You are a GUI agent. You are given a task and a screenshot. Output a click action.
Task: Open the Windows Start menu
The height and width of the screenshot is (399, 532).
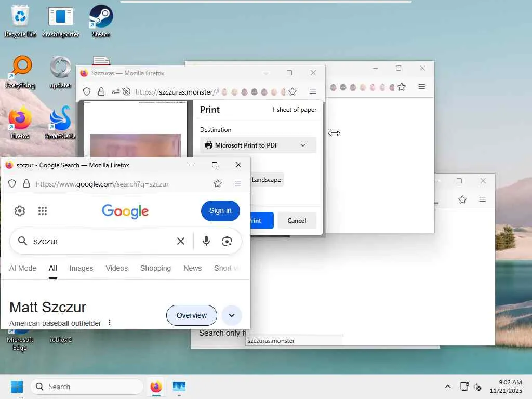tap(17, 387)
